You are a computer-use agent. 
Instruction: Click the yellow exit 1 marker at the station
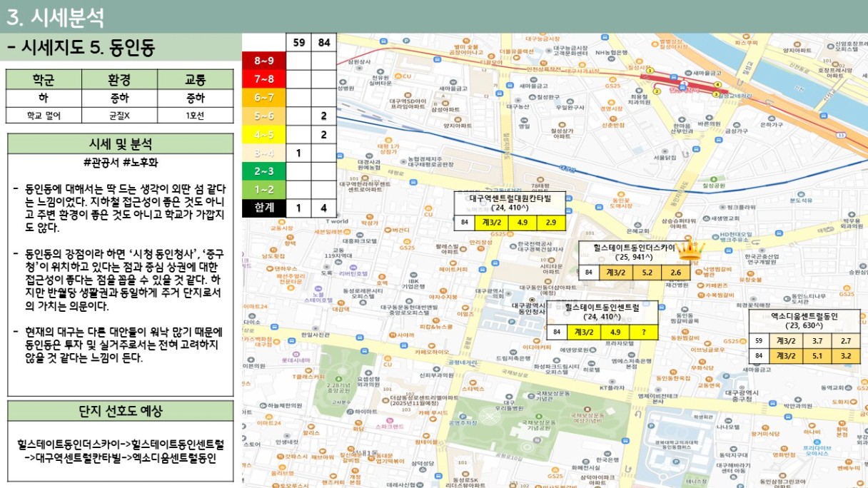pos(650,71)
